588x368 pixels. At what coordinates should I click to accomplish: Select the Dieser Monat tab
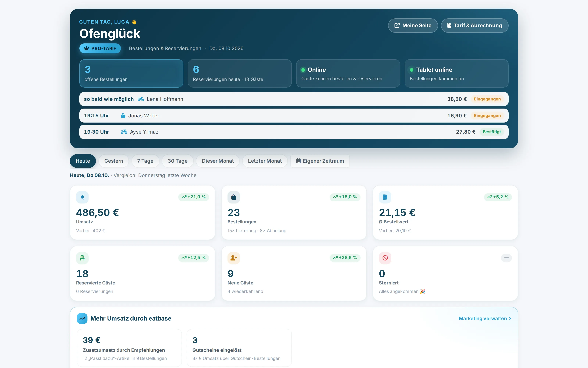click(218, 161)
